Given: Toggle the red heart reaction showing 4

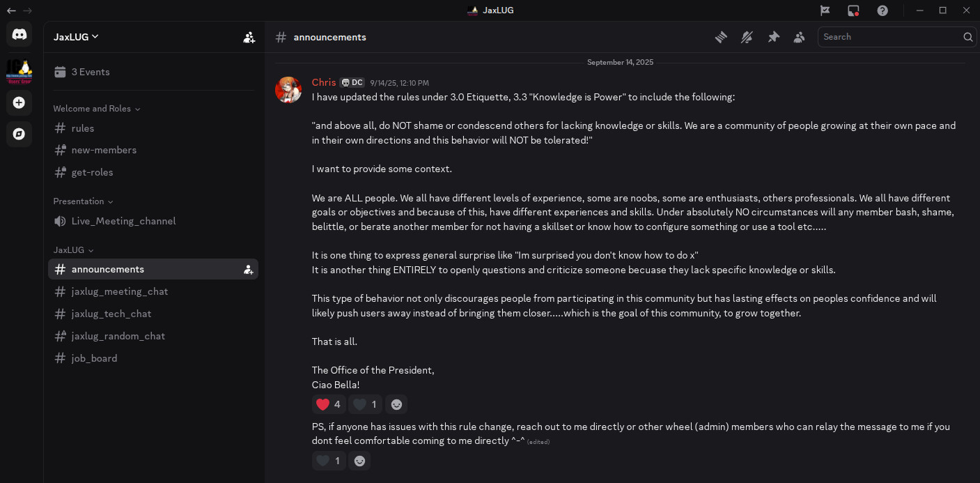Looking at the screenshot, I should [329, 404].
